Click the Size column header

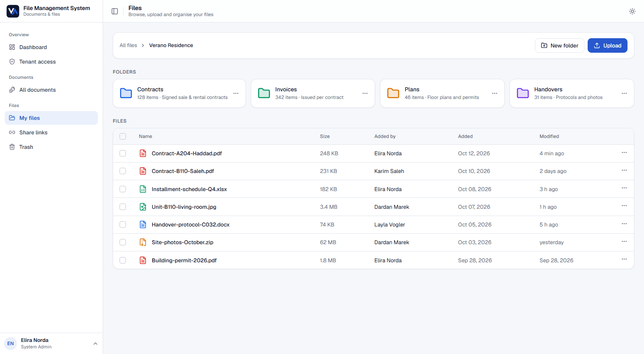325,136
